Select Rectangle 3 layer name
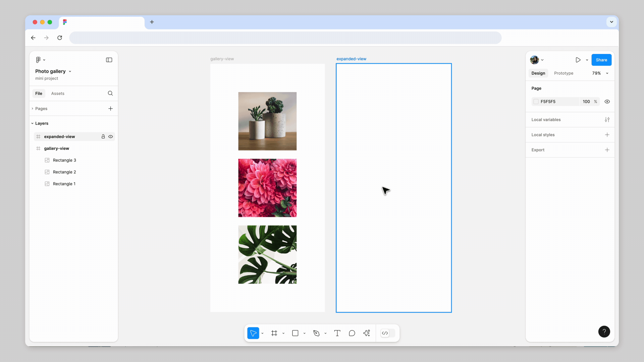Screen dimensions: 644x362 point(64,160)
